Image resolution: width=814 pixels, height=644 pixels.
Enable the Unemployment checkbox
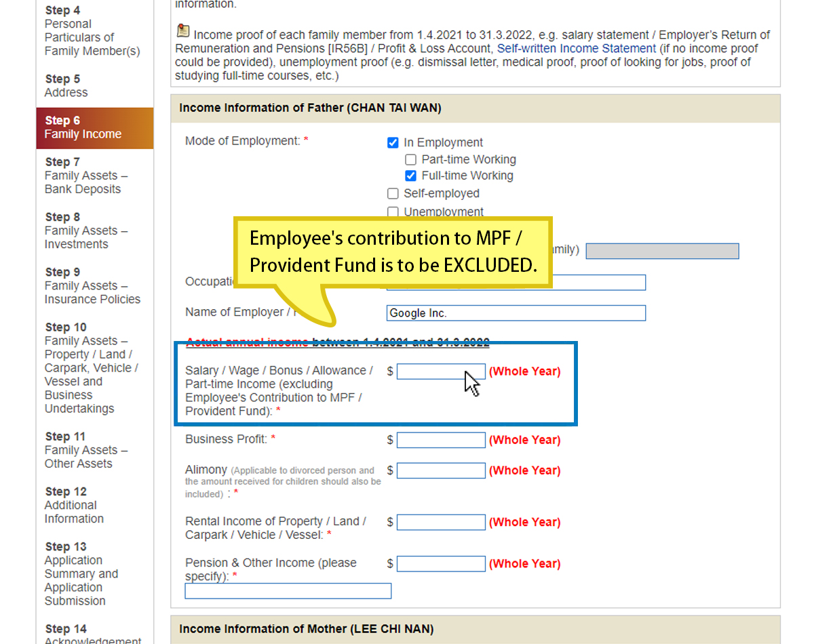pyautogui.click(x=393, y=212)
